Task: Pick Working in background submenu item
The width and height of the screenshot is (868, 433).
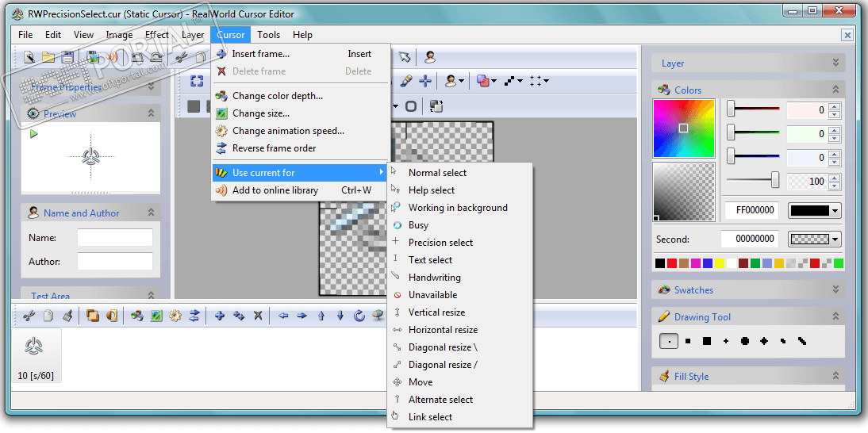Action: point(460,207)
